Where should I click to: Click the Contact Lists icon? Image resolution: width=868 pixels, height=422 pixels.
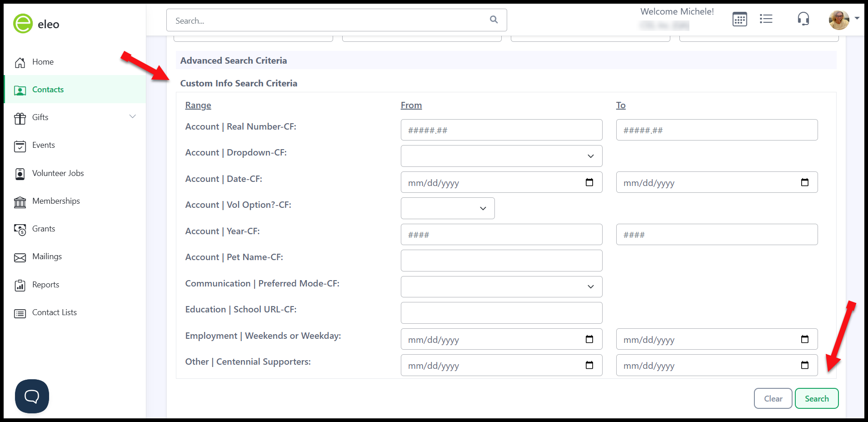20,313
